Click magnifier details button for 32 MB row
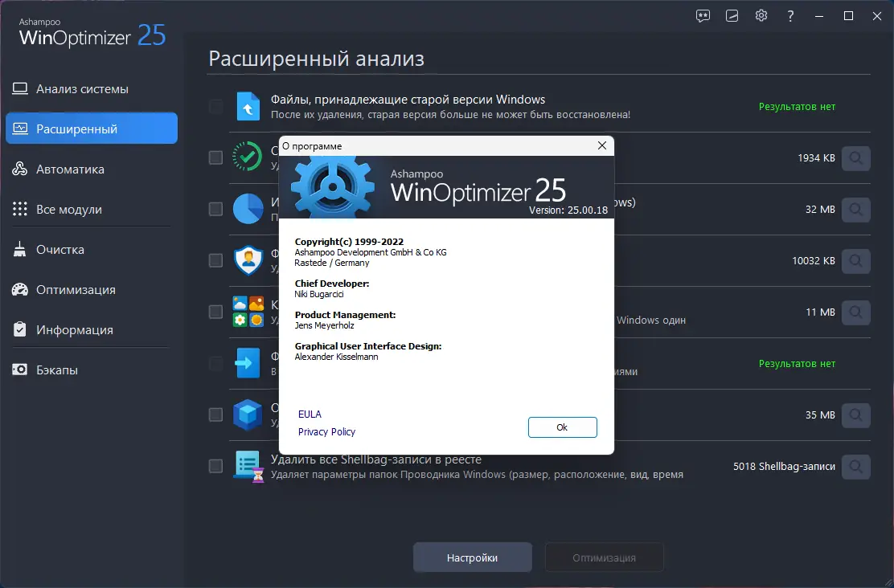The height and width of the screenshot is (588, 894). tap(855, 209)
